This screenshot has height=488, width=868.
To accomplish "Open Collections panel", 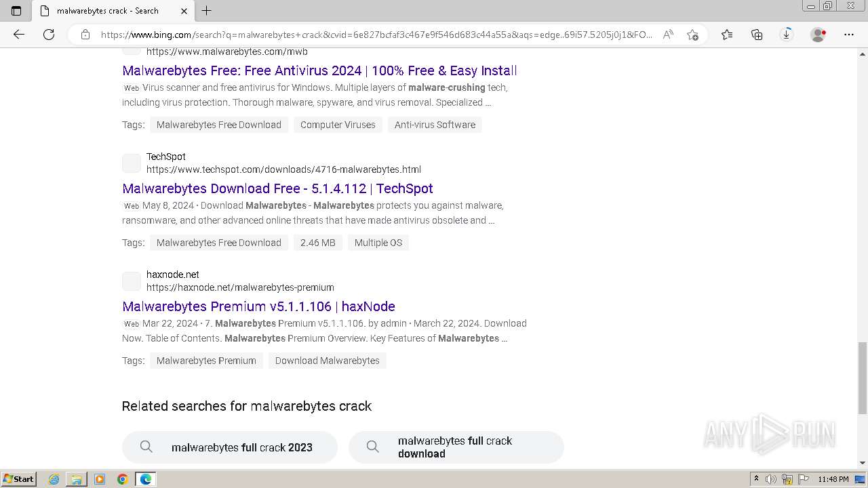I will [757, 35].
